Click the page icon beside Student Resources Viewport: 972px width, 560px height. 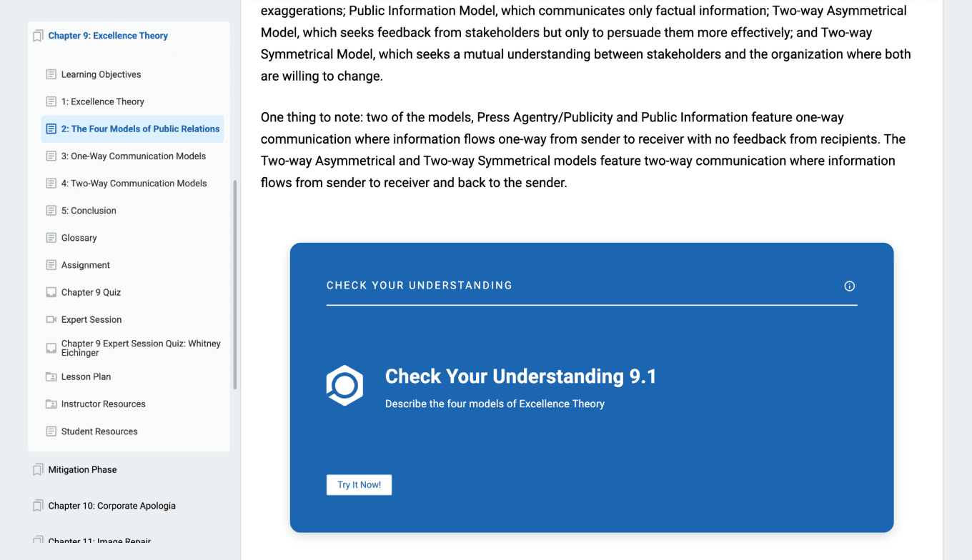click(51, 431)
